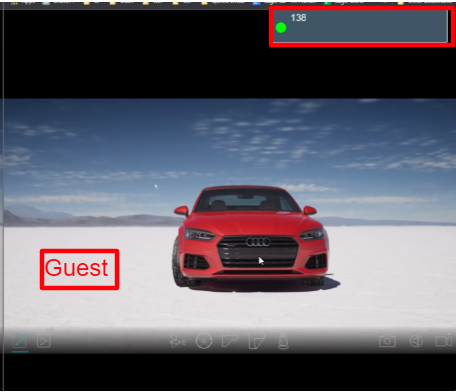Click the red Guest label
456x392 pixels.
pos(79,269)
